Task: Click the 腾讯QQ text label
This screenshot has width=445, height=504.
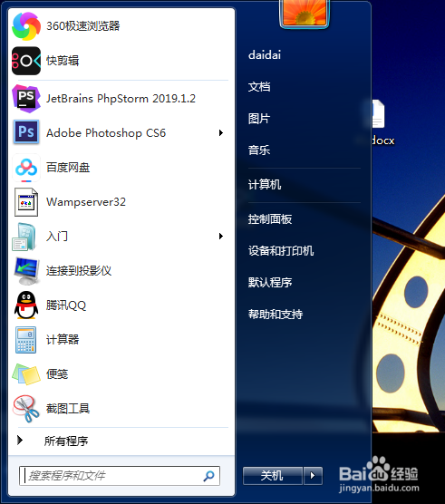Action: point(66,305)
